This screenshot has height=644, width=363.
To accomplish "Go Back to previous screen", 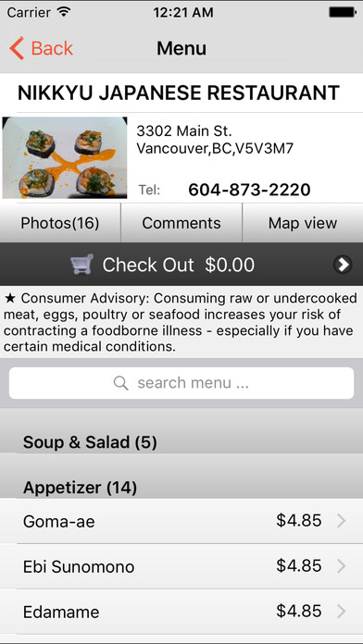I will [x=41, y=48].
